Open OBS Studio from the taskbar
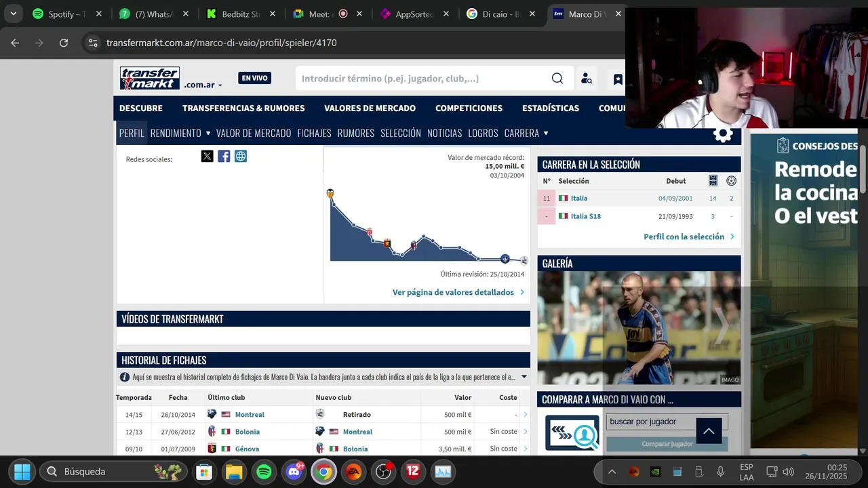The height and width of the screenshot is (488, 868). [x=383, y=472]
